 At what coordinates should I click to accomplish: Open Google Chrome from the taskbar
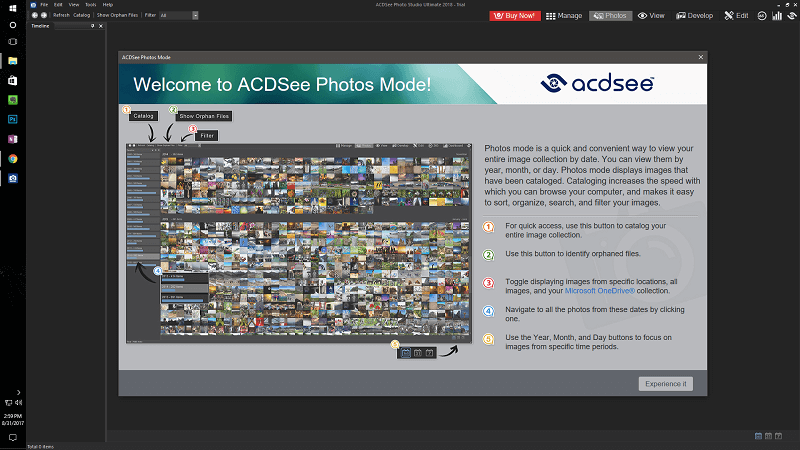pos(13,159)
